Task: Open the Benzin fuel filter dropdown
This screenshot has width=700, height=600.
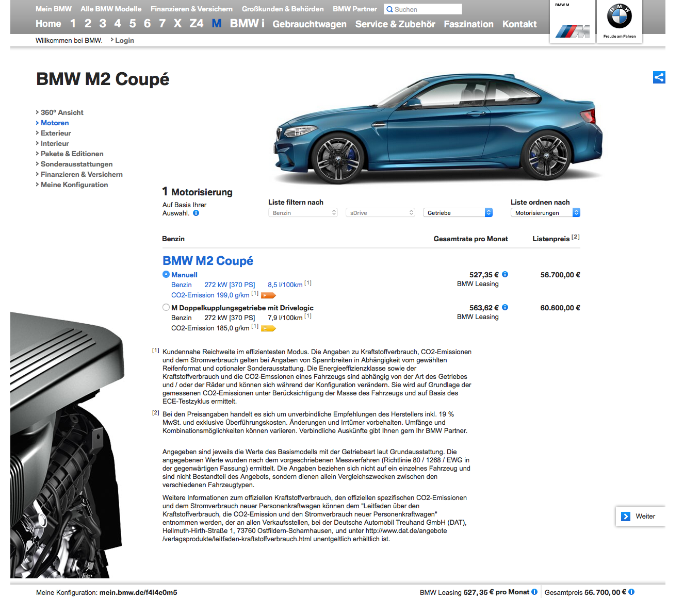Action: [x=303, y=213]
